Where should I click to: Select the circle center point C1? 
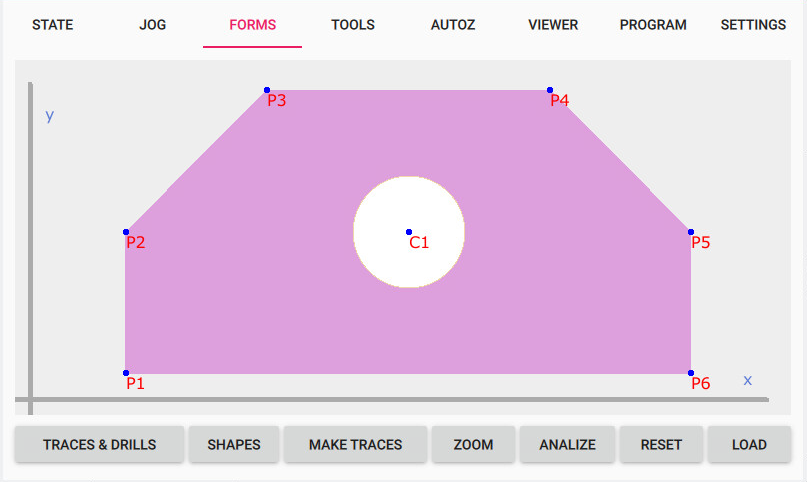pos(409,232)
